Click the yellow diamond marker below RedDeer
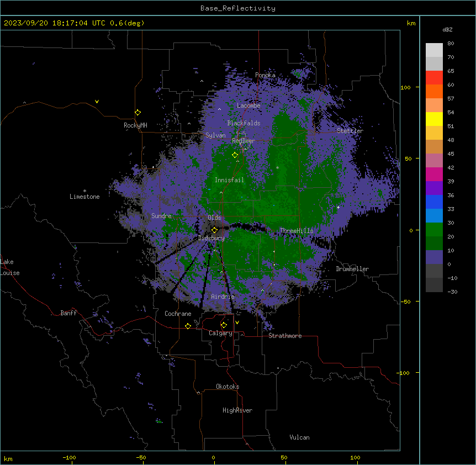This screenshot has width=476, height=465. [235, 155]
